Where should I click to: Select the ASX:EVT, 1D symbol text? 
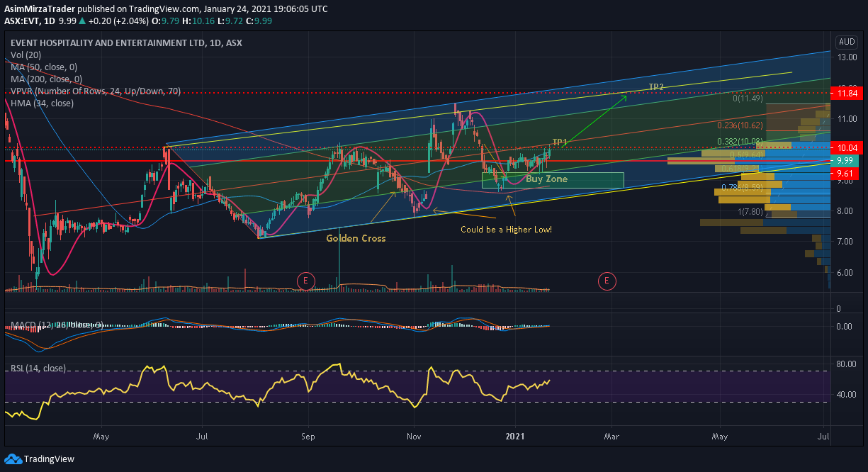[x=30, y=21]
